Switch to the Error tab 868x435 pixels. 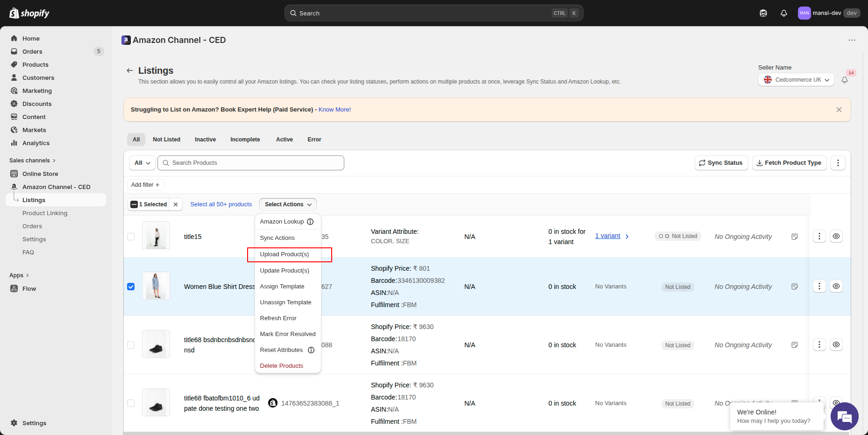(314, 140)
